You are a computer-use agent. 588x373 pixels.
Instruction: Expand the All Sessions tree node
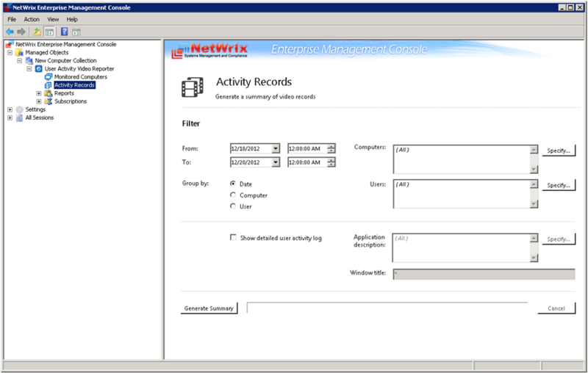coord(10,117)
